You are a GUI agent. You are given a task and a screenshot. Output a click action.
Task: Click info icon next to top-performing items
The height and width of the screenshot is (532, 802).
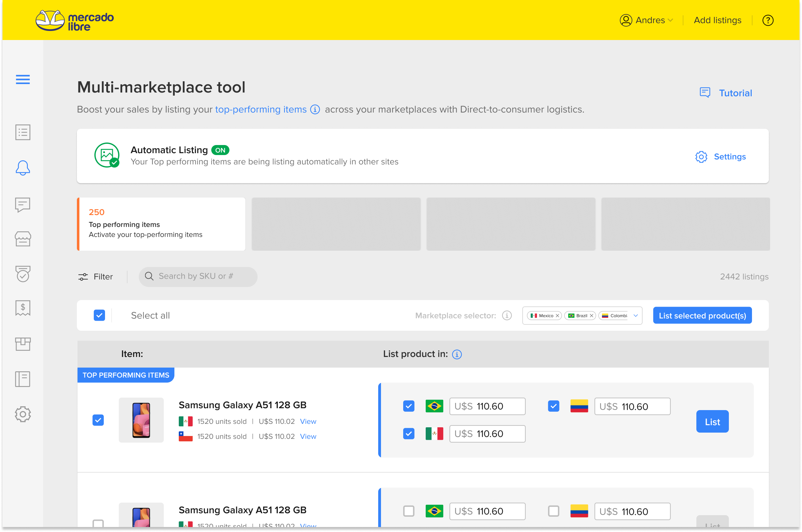(x=315, y=110)
